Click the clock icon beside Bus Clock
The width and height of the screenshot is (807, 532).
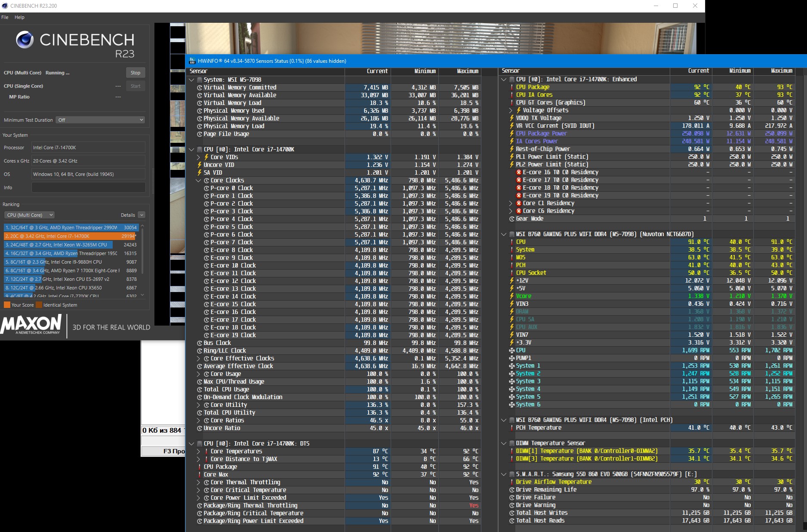(x=200, y=343)
